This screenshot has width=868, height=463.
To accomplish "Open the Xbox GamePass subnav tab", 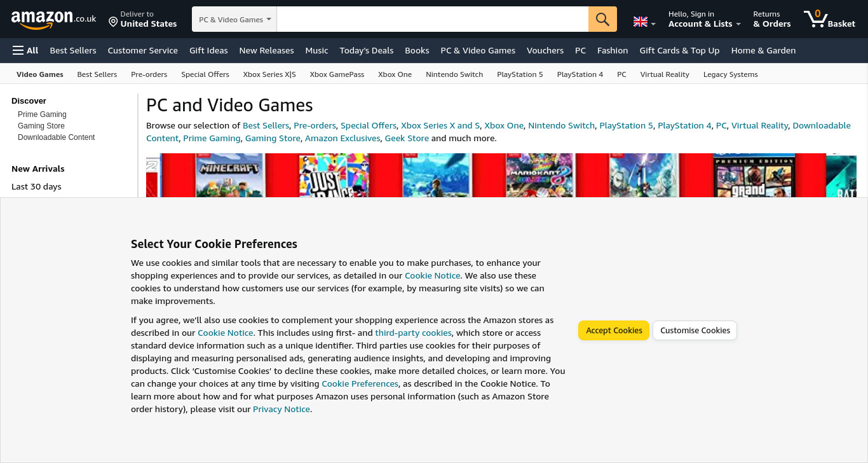I will pos(337,74).
